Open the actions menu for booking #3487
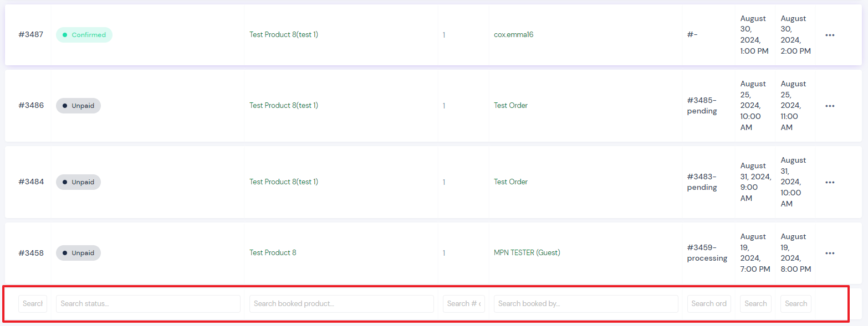The height and width of the screenshot is (326, 868). point(830,35)
